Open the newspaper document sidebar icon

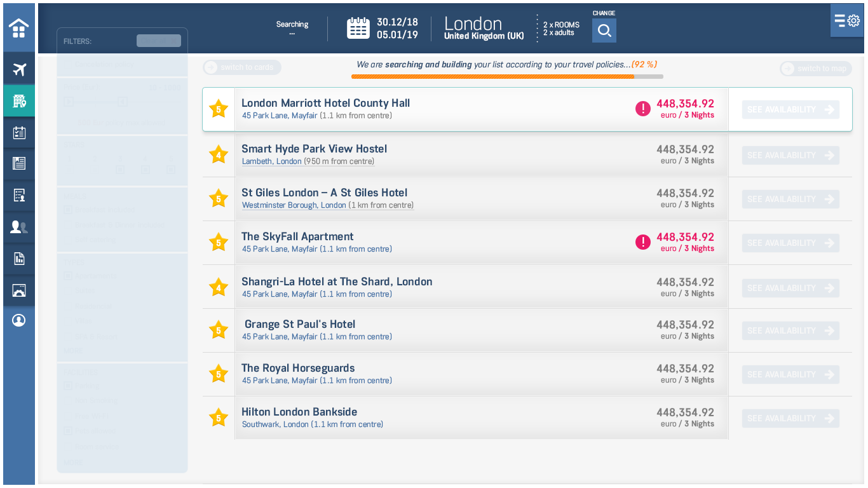pos(19,163)
